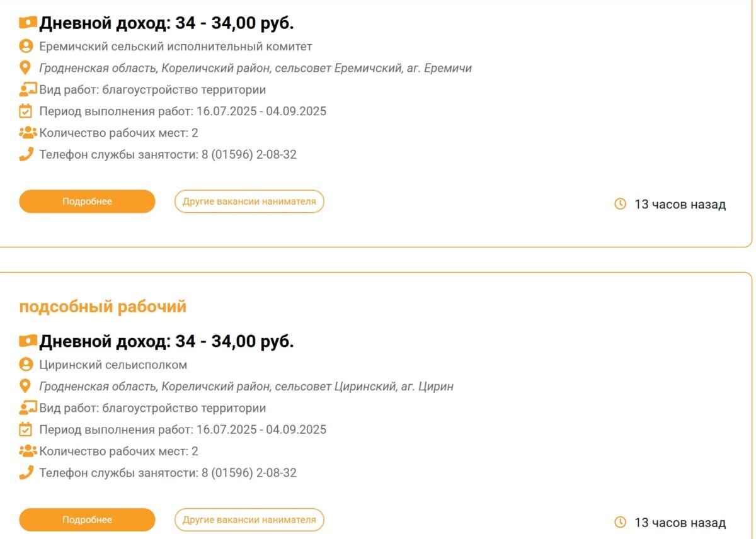This screenshot has height=539, width=756.
Task: Click the location pin beside the аг. Цирин address
Action: click(26, 386)
